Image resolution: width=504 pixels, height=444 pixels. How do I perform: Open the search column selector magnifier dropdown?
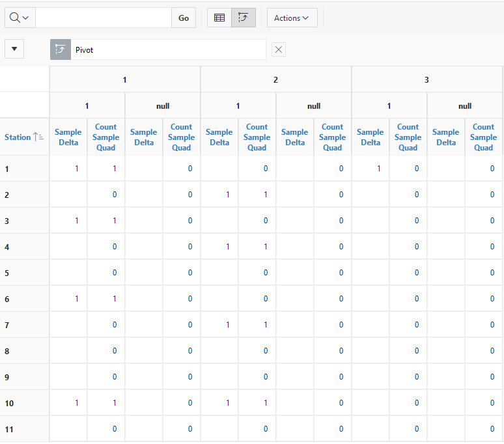point(20,18)
